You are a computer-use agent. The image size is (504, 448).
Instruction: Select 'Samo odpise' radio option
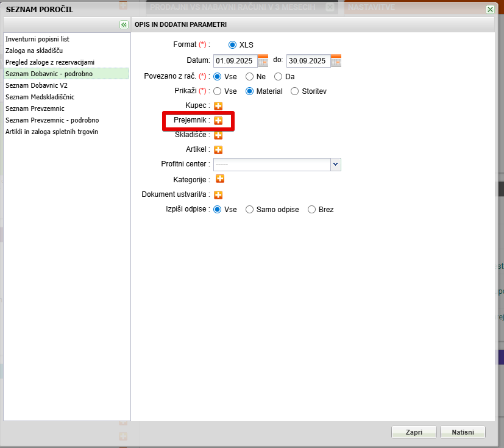point(249,210)
